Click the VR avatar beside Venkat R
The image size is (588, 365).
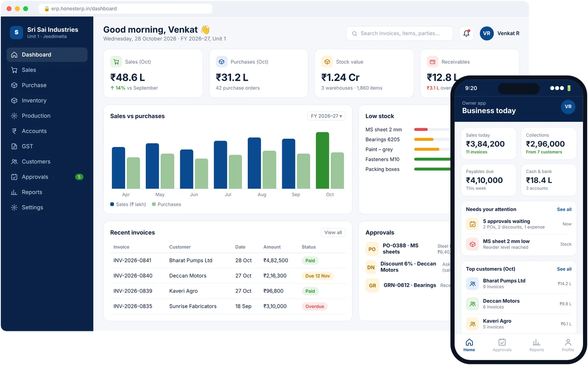click(487, 33)
